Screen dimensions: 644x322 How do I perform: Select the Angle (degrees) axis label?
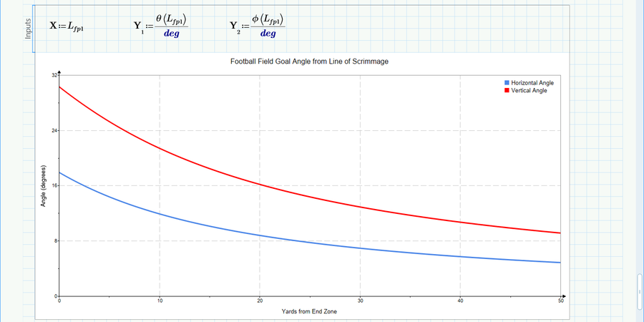pos(44,186)
